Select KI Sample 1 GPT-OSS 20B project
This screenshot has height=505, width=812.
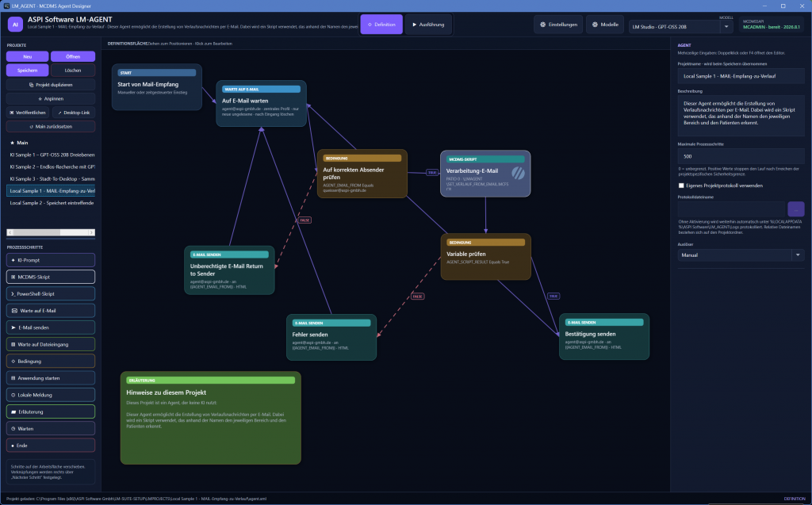tap(51, 155)
